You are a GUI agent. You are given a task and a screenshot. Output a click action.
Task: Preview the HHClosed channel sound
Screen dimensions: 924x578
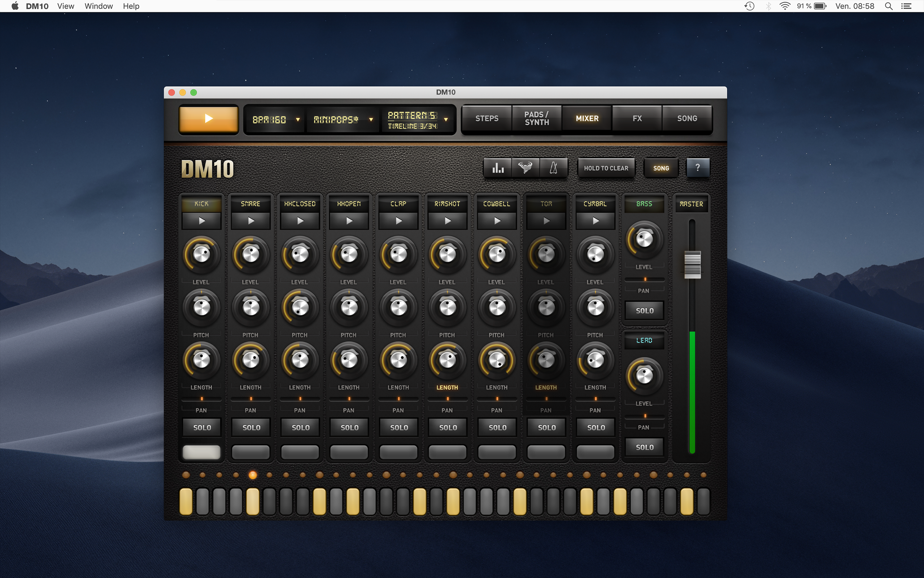pyautogui.click(x=300, y=221)
